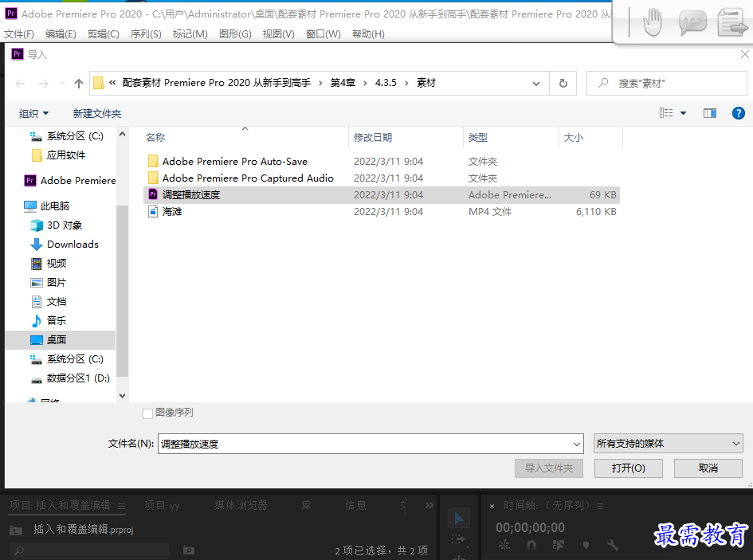Close the import dialog

tap(744, 55)
